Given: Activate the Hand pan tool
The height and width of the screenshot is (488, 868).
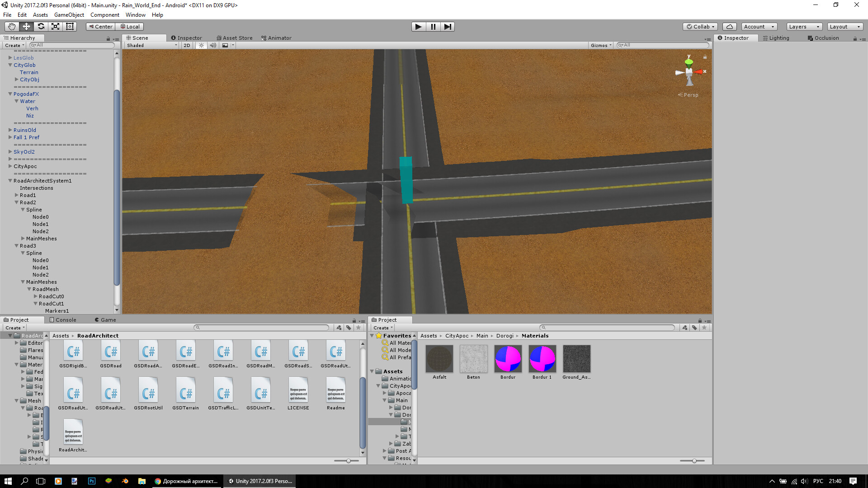Looking at the screenshot, I should tap(11, 26).
